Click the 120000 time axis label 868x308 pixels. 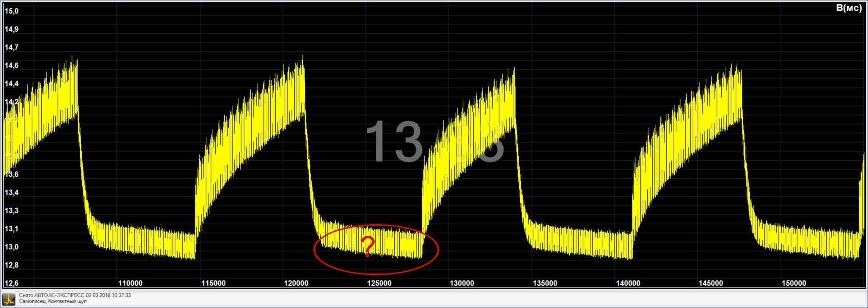296,284
